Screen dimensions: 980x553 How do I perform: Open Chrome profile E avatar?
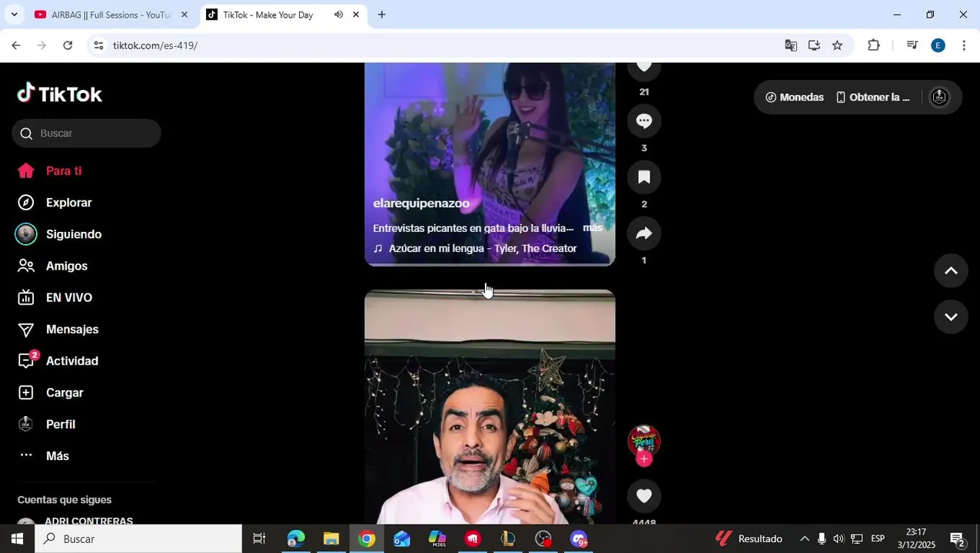[x=938, y=45]
